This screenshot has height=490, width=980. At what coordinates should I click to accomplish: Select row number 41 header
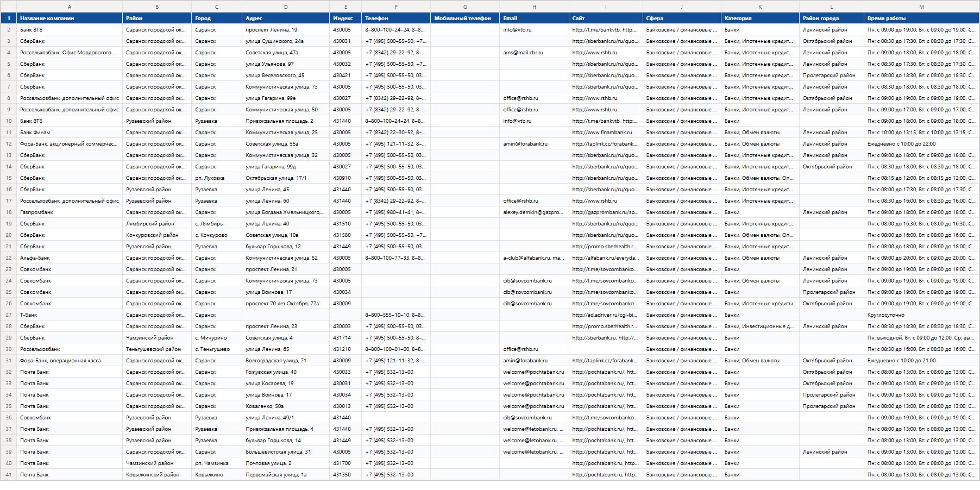[9, 475]
